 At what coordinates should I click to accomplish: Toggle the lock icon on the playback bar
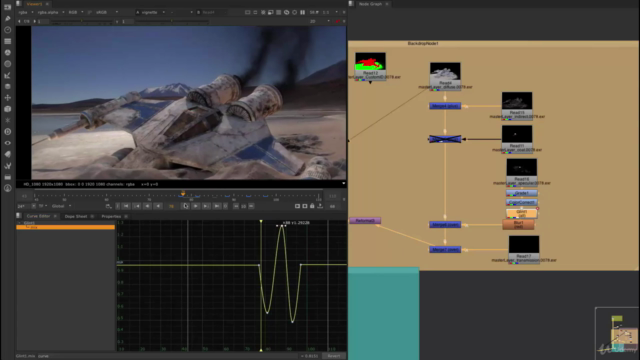(312, 206)
